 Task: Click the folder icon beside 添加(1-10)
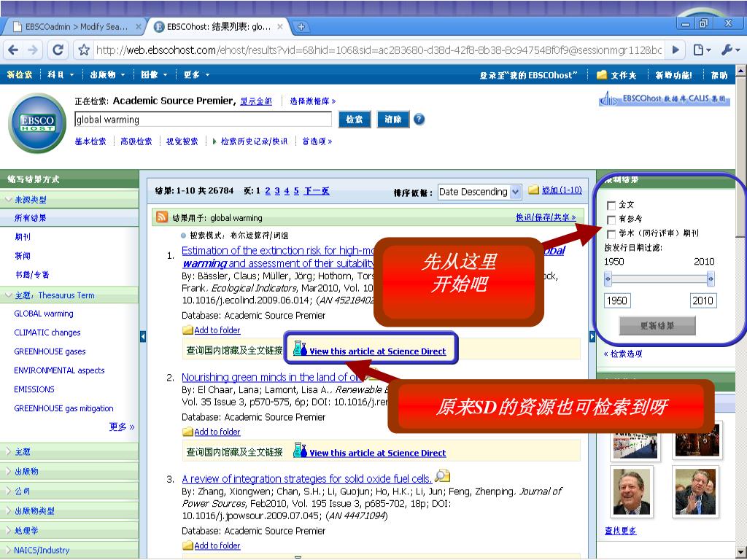(533, 190)
